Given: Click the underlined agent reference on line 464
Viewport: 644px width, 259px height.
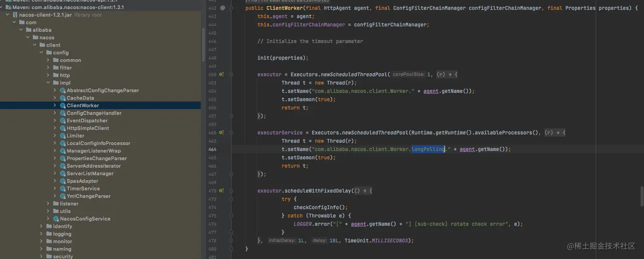Looking at the screenshot, I should click(467, 149).
